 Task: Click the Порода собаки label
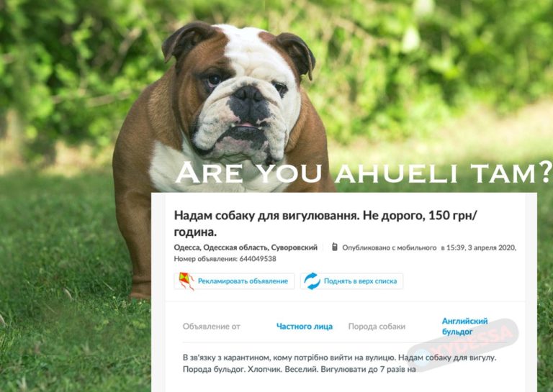377,327
